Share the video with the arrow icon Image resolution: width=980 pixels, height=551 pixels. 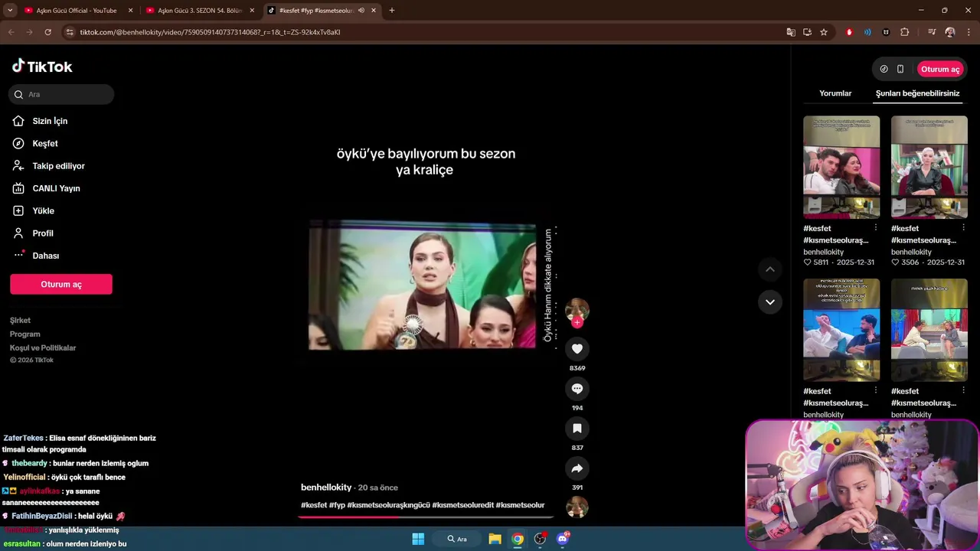tap(577, 468)
